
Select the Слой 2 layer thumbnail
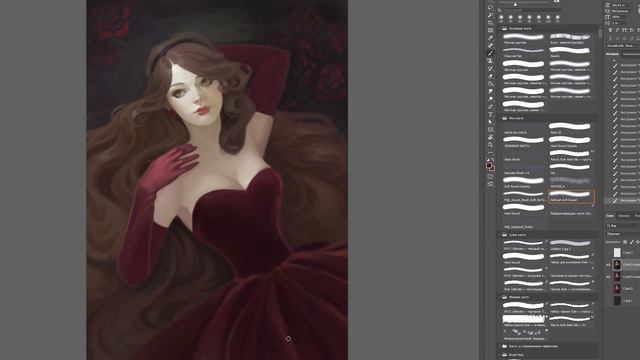(x=617, y=253)
